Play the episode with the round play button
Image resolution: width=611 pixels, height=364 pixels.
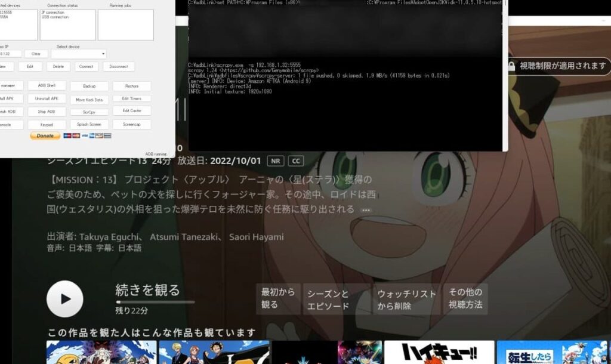tap(64, 299)
